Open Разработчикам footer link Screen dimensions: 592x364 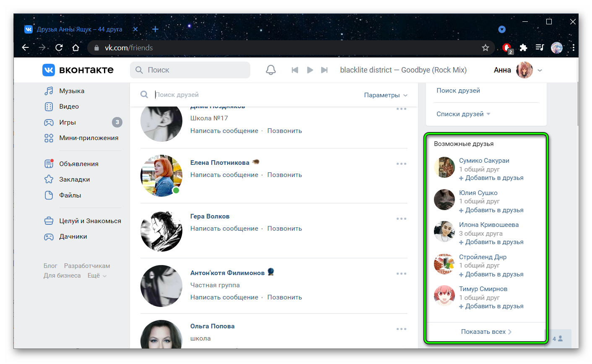(x=87, y=266)
